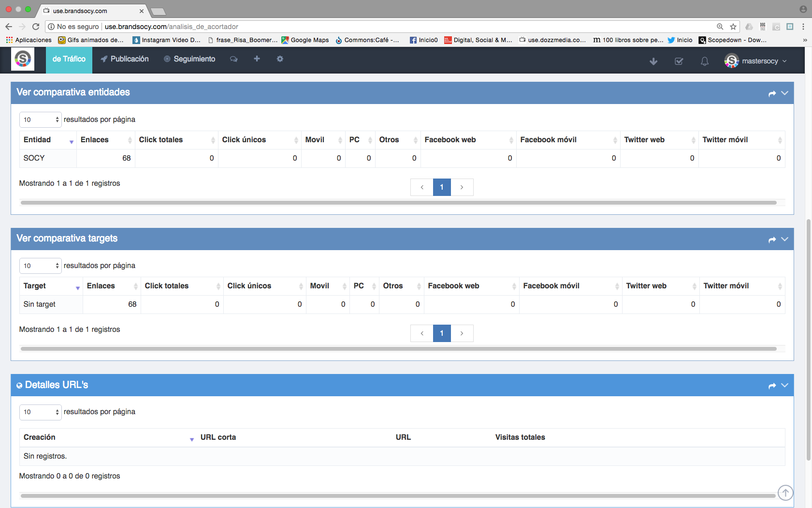Collapse the Ver comparativa targets panel
This screenshot has height=508, width=812.
784,239
